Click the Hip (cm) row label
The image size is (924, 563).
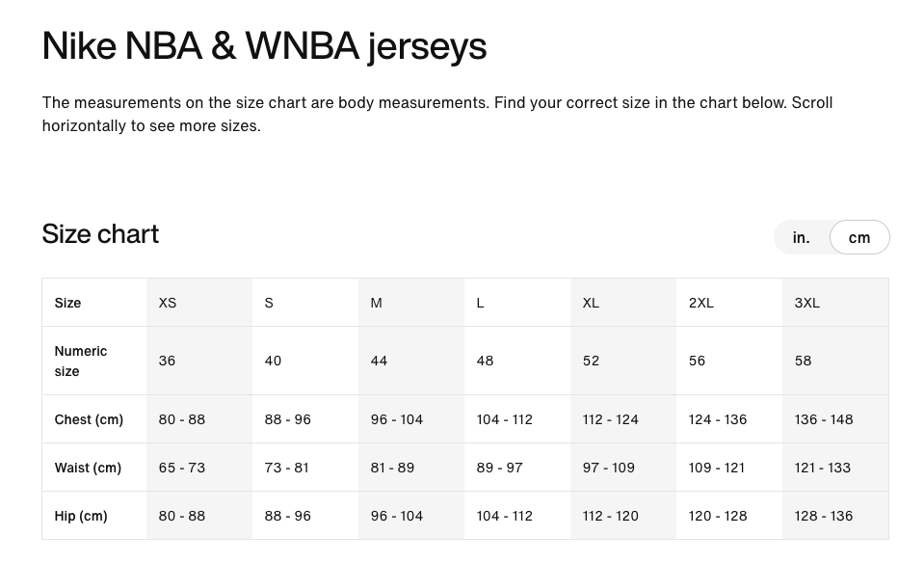coord(81,516)
